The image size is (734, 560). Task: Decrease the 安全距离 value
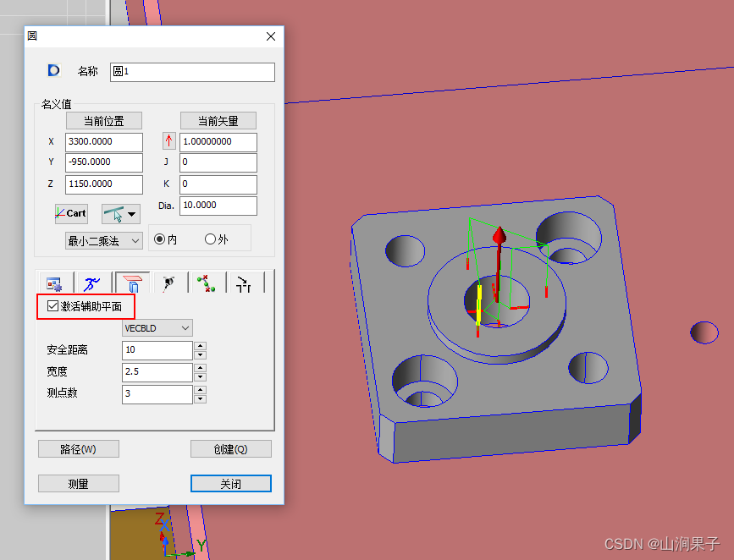click(x=201, y=355)
